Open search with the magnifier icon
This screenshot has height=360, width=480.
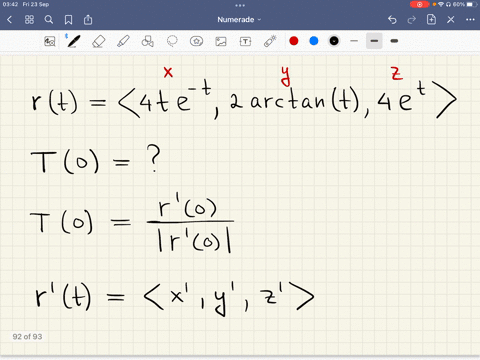click(49, 20)
